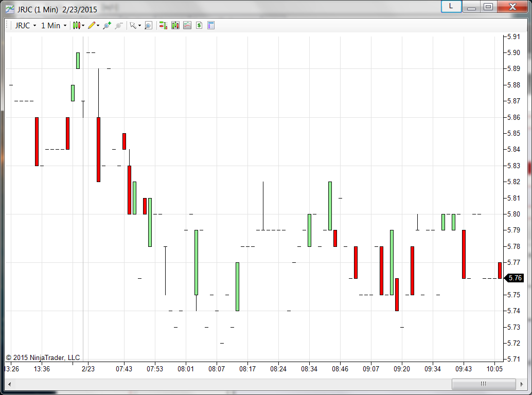The height and width of the screenshot is (395, 532).
Task: Open the JRJC instrument dropdown
Action: pos(25,25)
